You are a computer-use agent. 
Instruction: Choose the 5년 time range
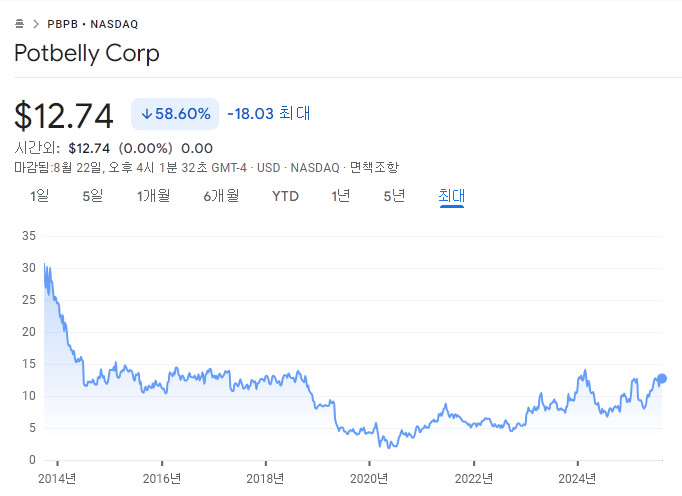pyautogui.click(x=394, y=196)
